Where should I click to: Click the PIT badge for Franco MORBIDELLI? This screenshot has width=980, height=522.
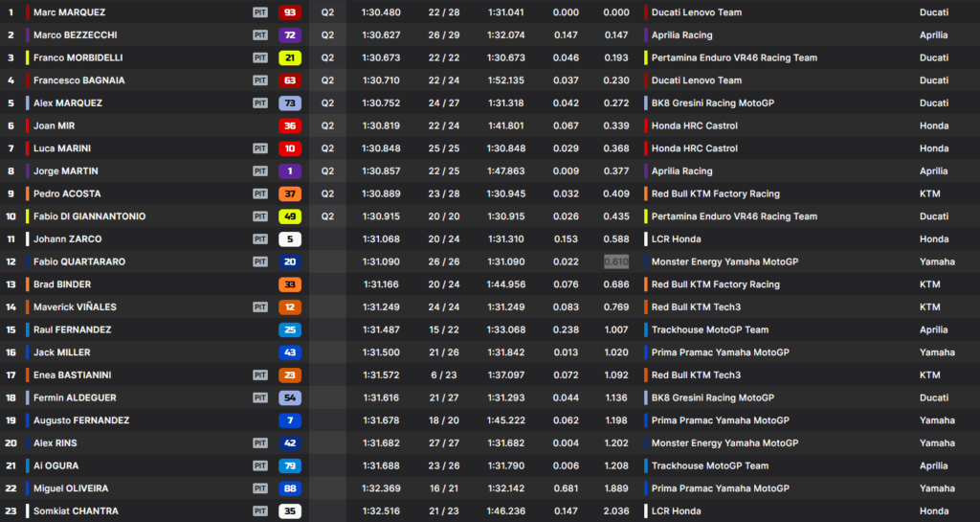point(260,57)
